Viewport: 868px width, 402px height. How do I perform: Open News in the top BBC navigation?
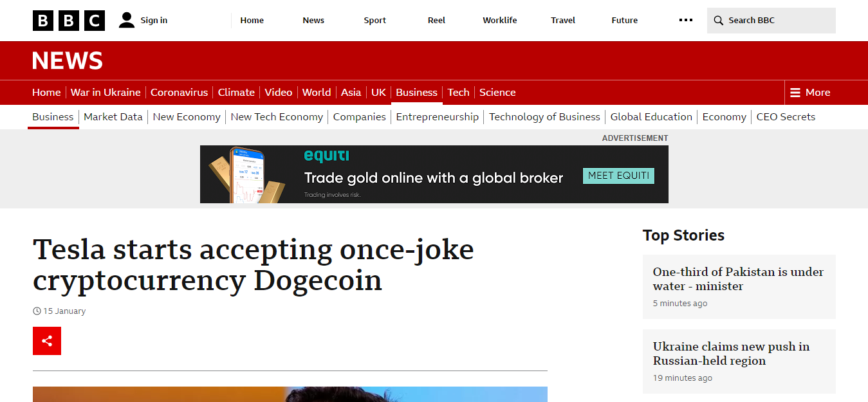[313, 21]
